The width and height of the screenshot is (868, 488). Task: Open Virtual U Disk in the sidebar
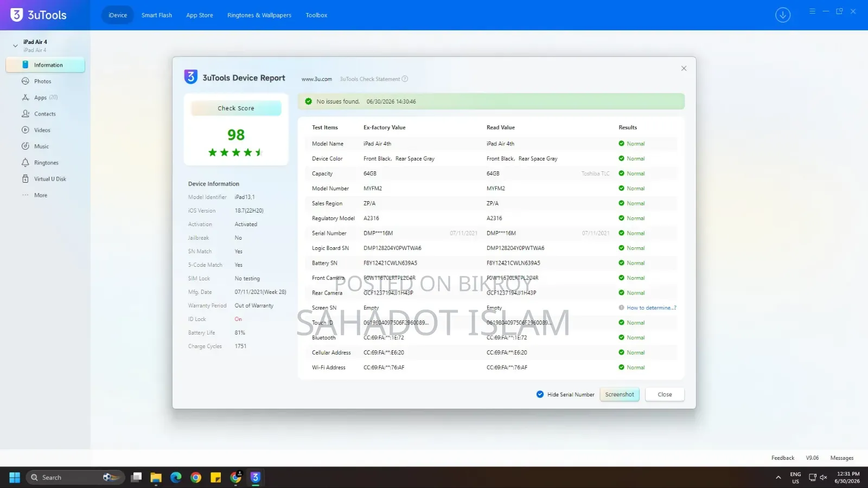pos(50,179)
